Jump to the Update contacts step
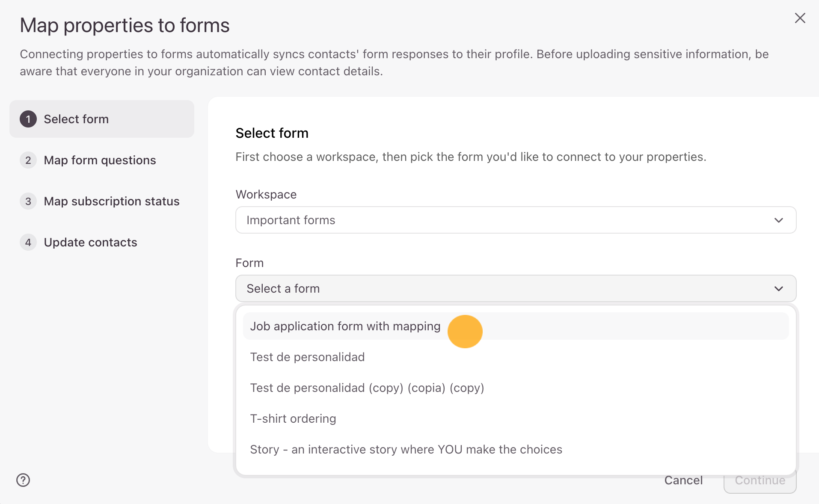Viewport: 819px width, 504px height. pyautogui.click(x=90, y=243)
